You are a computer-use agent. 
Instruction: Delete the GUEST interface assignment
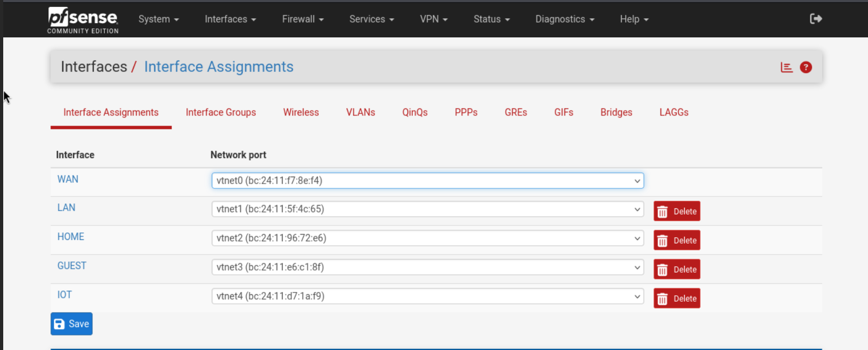pos(677,269)
